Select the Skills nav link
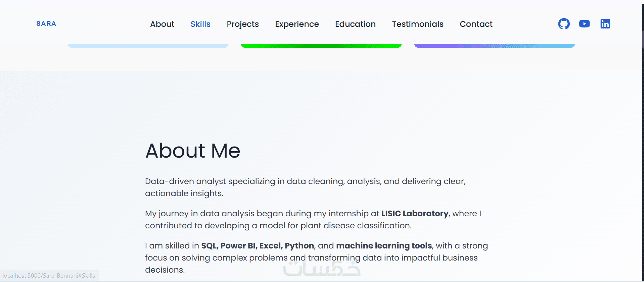Screen dimensions: 644x282 point(200,24)
